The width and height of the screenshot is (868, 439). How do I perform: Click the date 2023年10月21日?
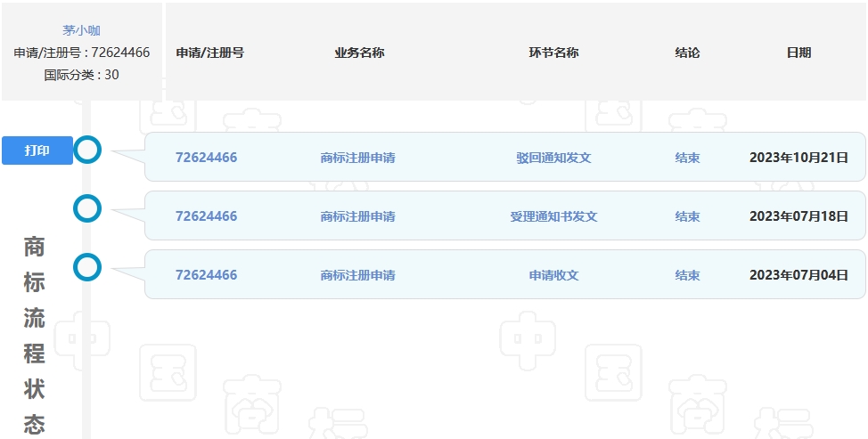(798, 158)
